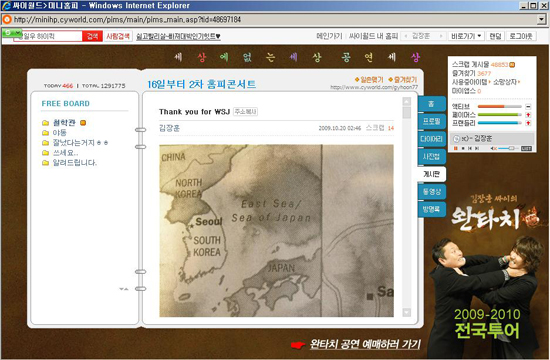Adjust the music player volume slider
This screenshot has width=550, height=360.
[x=506, y=148]
